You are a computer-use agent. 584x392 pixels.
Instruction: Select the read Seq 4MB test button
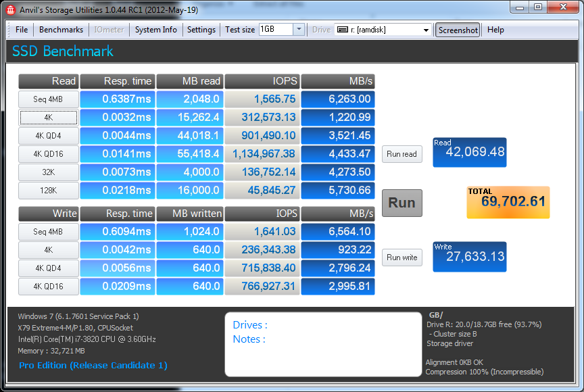pos(48,99)
